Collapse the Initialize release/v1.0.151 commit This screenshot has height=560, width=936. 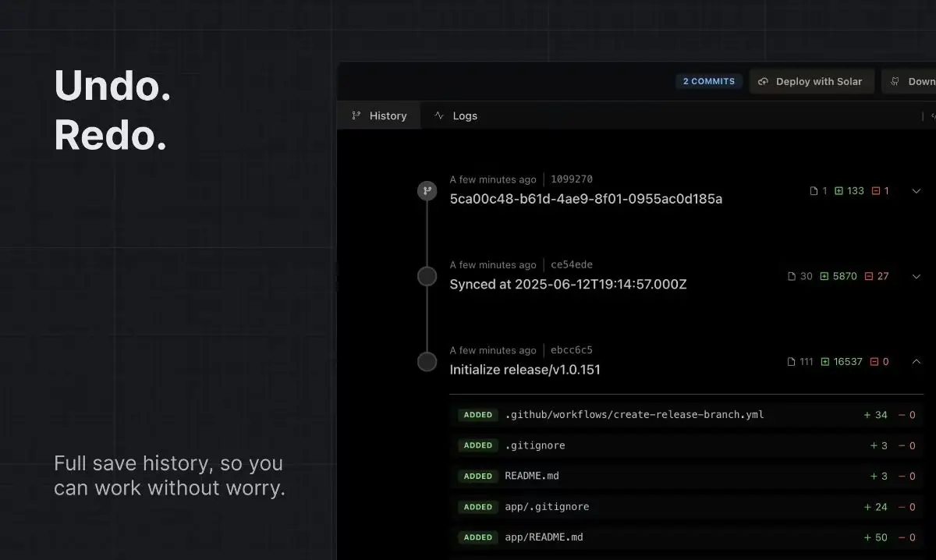tap(916, 362)
